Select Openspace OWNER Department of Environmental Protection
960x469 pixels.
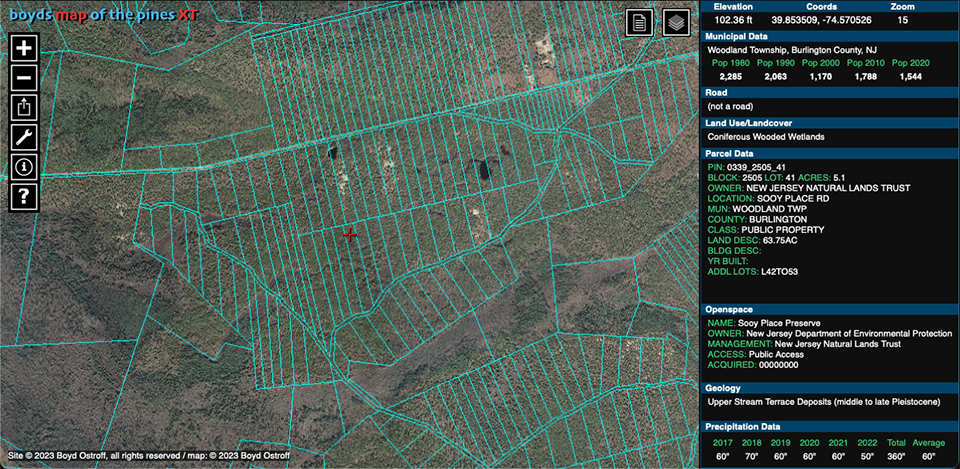coord(830,334)
